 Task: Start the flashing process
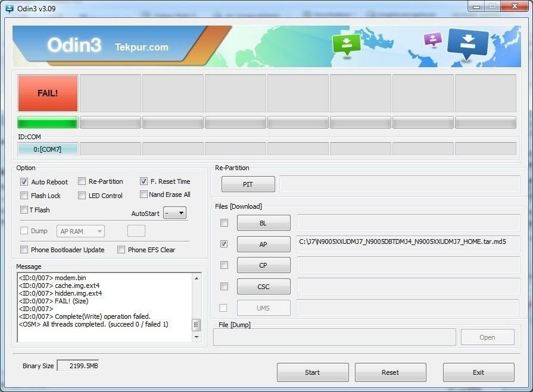pyautogui.click(x=313, y=372)
